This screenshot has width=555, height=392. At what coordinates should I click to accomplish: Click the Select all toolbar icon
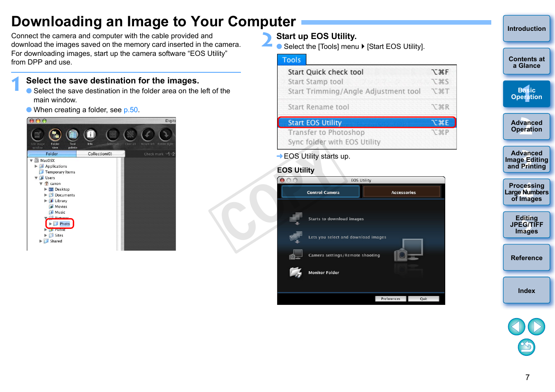(x=113, y=134)
